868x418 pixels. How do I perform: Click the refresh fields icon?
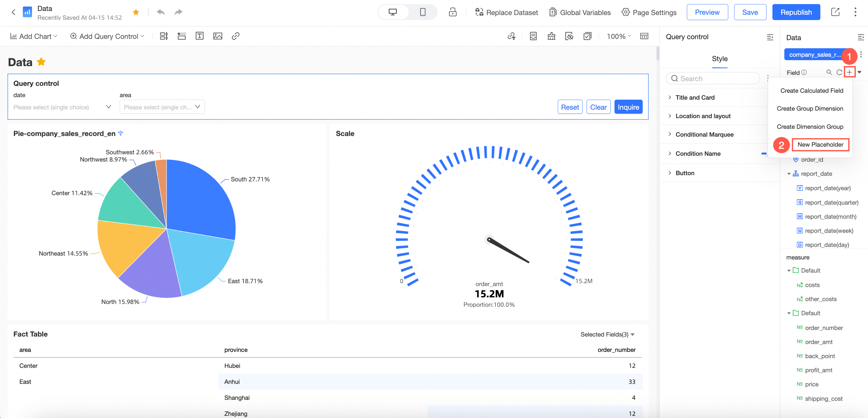[839, 72]
